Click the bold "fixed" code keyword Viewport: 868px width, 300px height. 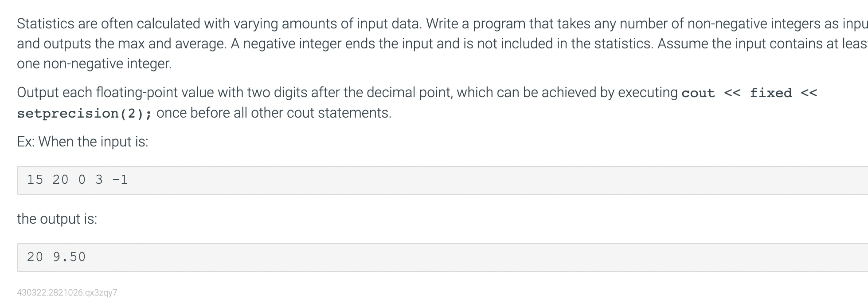click(x=770, y=93)
